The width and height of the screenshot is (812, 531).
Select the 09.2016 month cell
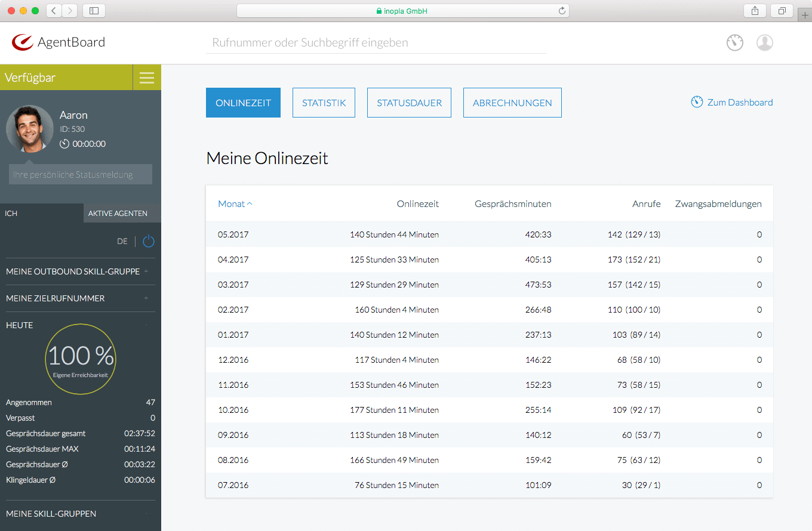[233, 435]
